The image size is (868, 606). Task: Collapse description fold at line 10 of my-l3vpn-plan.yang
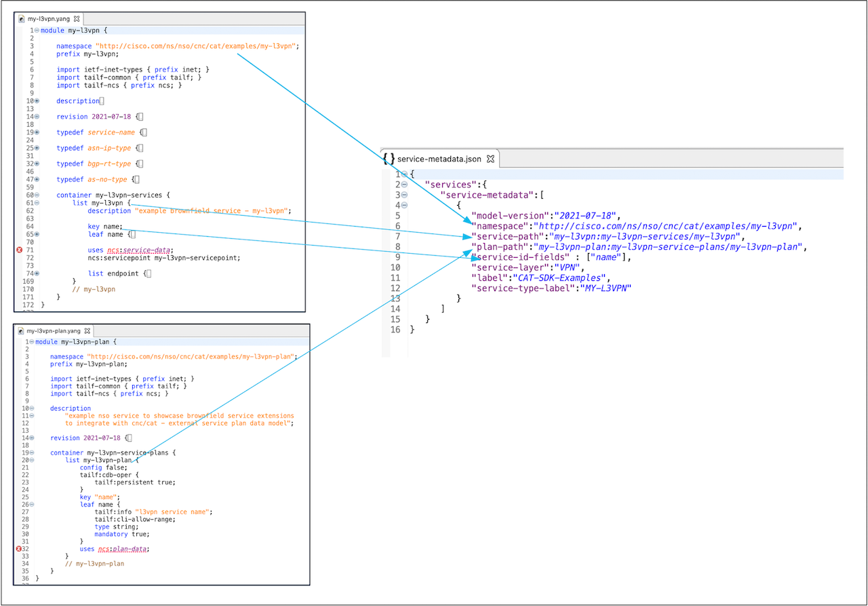[x=32, y=409]
